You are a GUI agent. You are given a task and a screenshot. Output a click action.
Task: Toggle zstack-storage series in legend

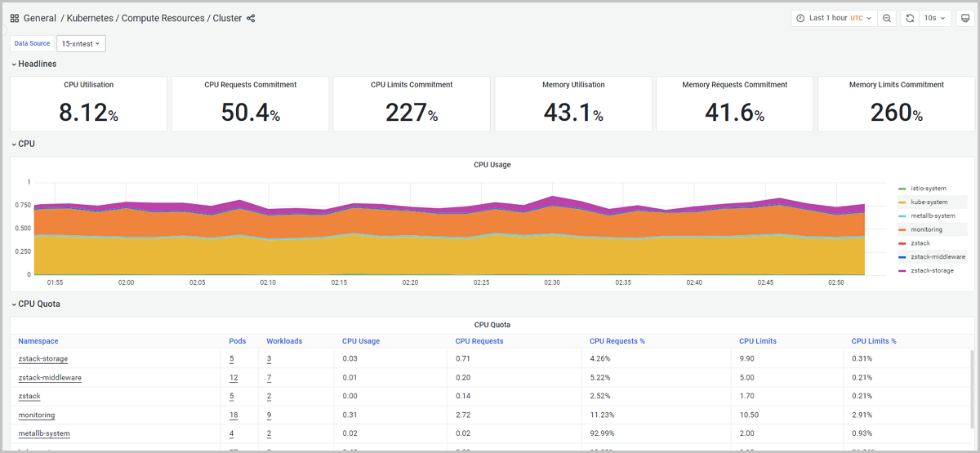932,270
